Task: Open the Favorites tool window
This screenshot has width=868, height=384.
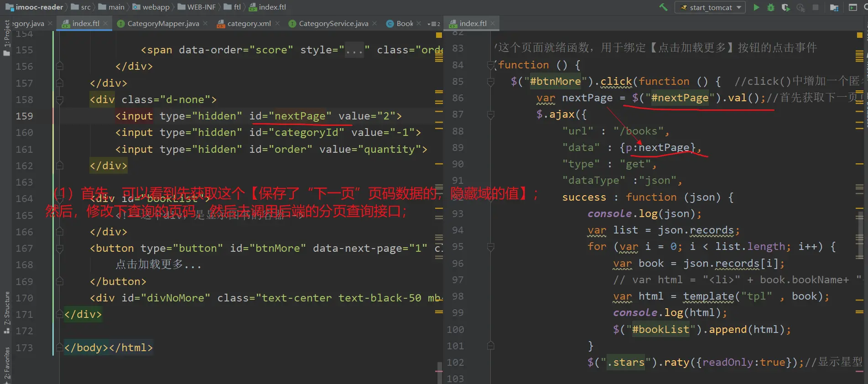Action: [6, 364]
